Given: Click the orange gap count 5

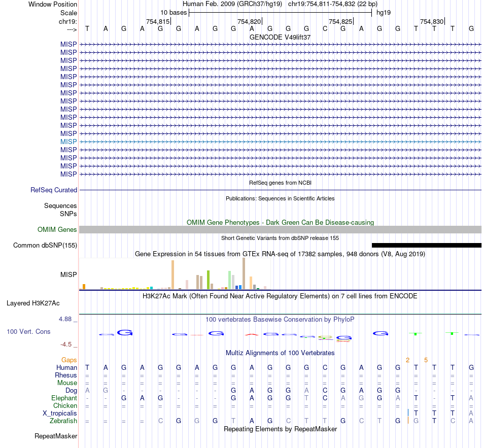Looking at the screenshot, I should tap(426, 360).
